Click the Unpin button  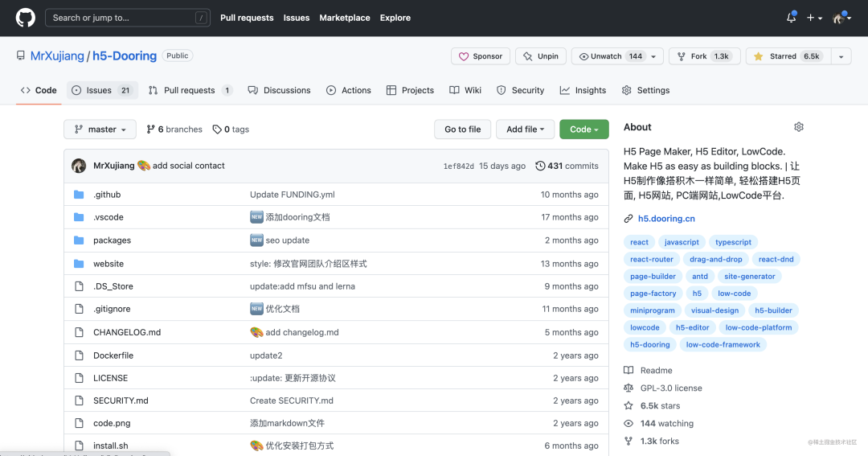541,56
